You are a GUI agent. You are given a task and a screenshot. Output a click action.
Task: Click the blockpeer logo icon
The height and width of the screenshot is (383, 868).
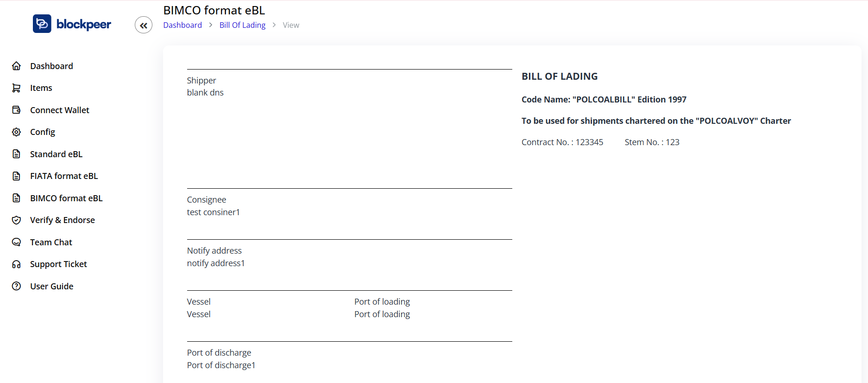tap(42, 24)
